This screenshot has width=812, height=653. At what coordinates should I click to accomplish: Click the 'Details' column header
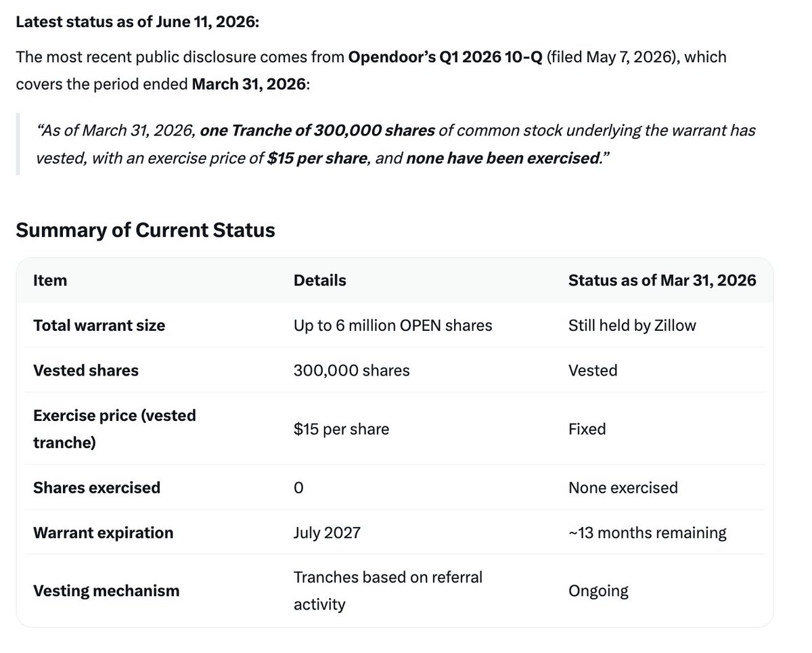tap(319, 280)
